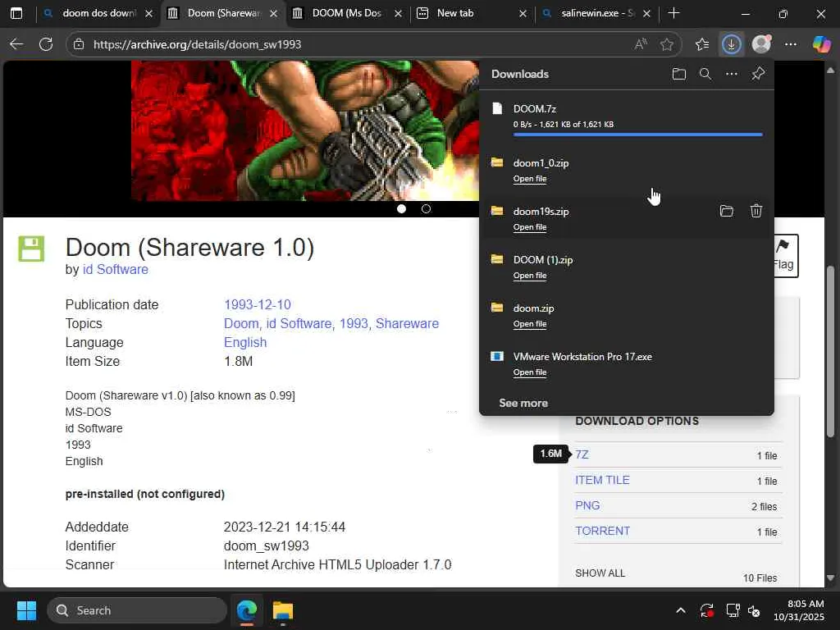The image size is (840, 630).
Task: Open the id Software author link
Action: (115, 269)
